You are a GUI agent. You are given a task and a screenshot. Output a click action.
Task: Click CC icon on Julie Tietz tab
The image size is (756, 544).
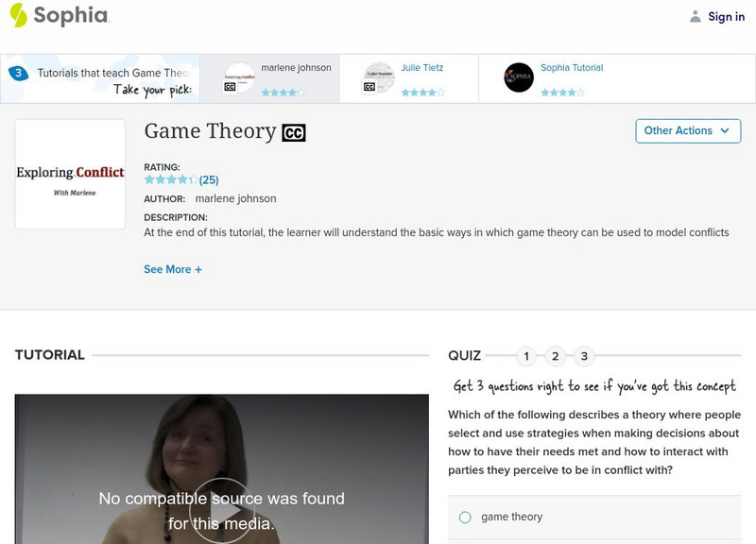(369, 87)
